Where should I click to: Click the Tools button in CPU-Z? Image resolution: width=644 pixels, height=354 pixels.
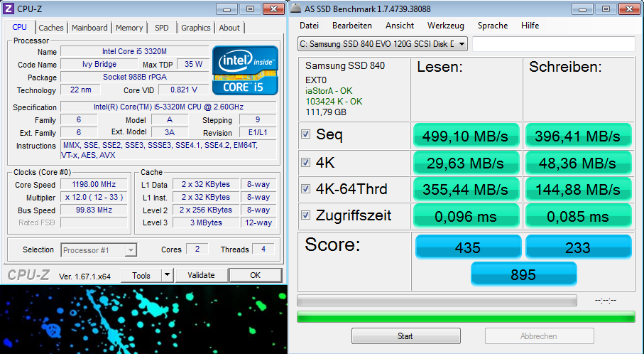click(x=141, y=275)
